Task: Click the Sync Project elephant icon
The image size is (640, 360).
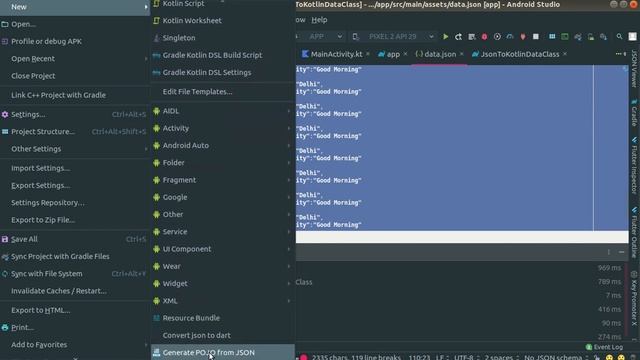Action: point(578,37)
